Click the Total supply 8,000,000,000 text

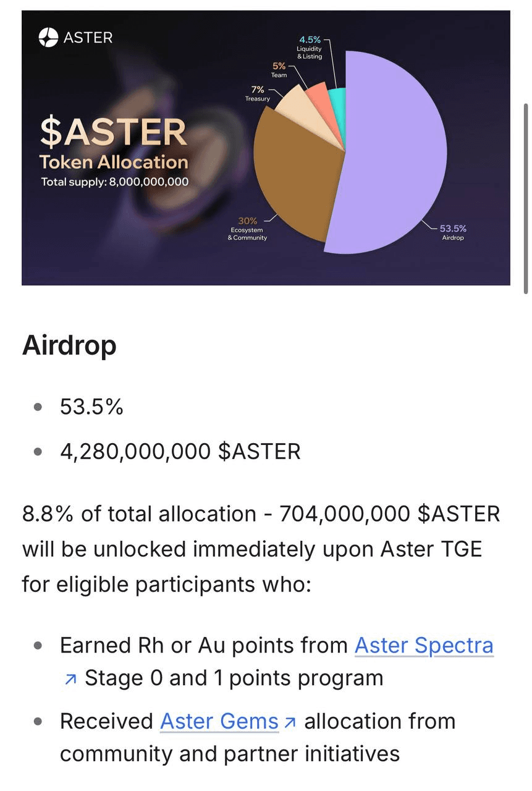pos(115,182)
